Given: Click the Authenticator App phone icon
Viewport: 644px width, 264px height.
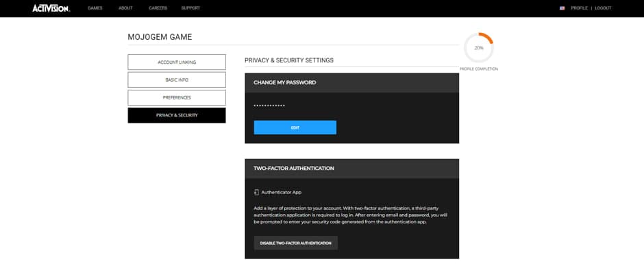Looking at the screenshot, I should pos(256,192).
